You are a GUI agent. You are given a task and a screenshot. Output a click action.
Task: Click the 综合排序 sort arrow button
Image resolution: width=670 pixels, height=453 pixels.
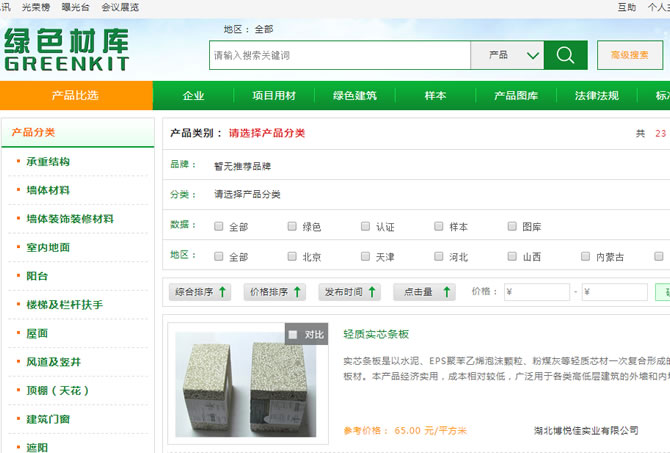coord(201,292)
